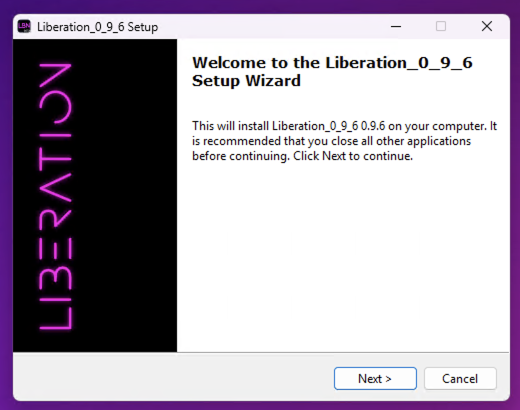This screenshot has height=410, width=520.
Task: Click the Next > button
Action: click(375, 379)
